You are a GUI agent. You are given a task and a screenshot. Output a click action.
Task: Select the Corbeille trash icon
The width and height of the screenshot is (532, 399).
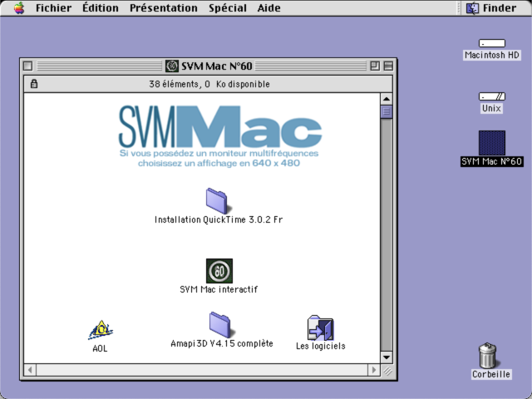(x=488, y=355)
